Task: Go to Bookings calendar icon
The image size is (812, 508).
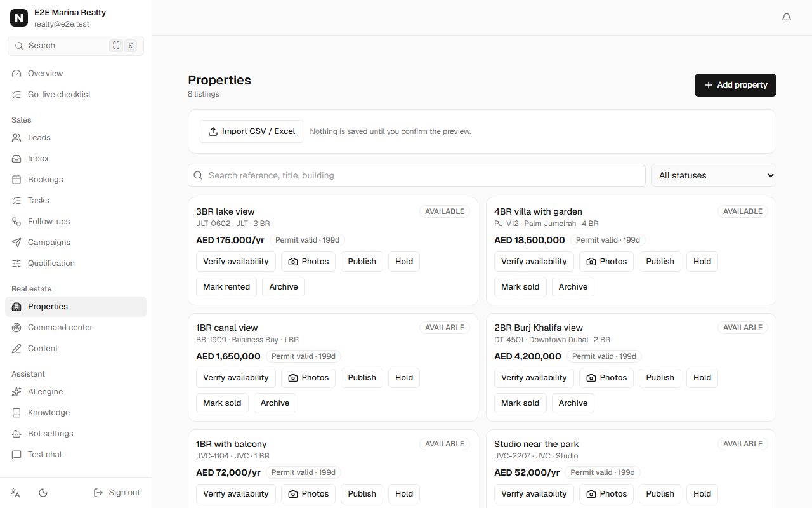Action: click(16, 180)
